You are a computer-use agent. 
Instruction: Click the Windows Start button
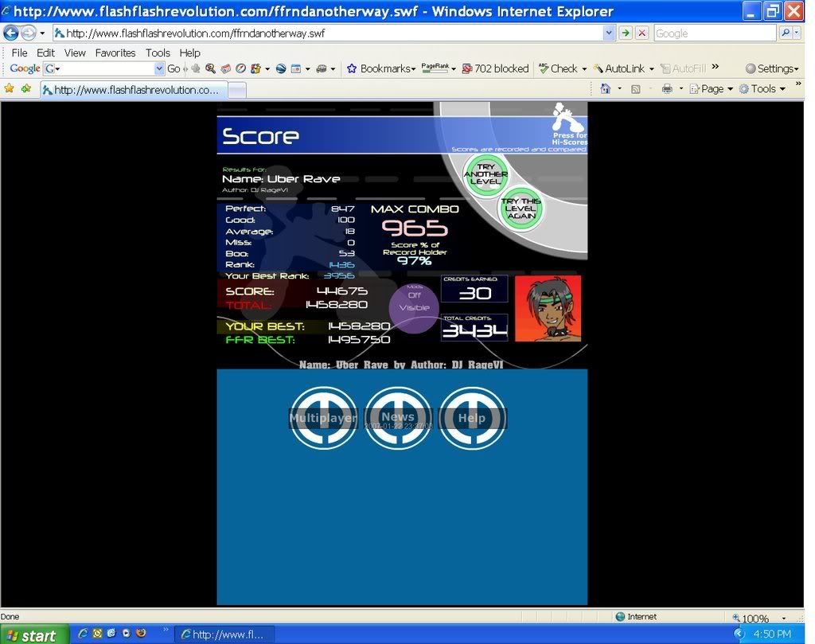pyautogui.click(x=32, y=634)
